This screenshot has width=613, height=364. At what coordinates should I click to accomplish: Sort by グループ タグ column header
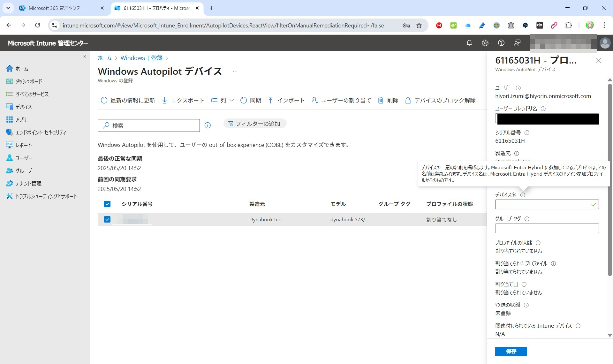click(394, 204)
